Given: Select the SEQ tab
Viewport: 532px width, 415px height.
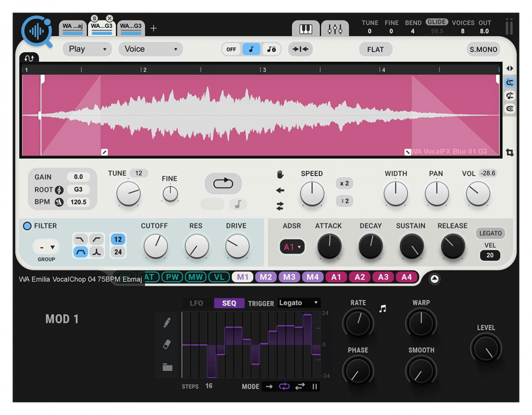Looking at the screenshot, I should [x=229, y=303].
